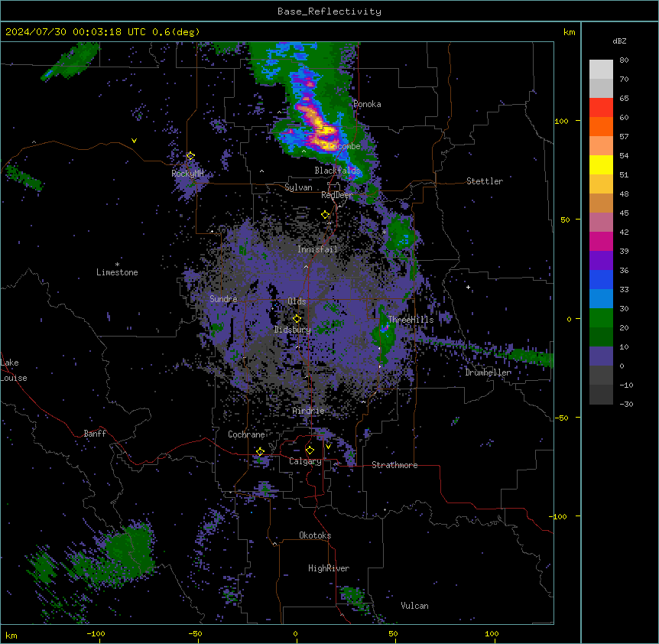Click the yellow diamond marker between Olds and Didsbury

pyautogui.click(x=297, y=319)
